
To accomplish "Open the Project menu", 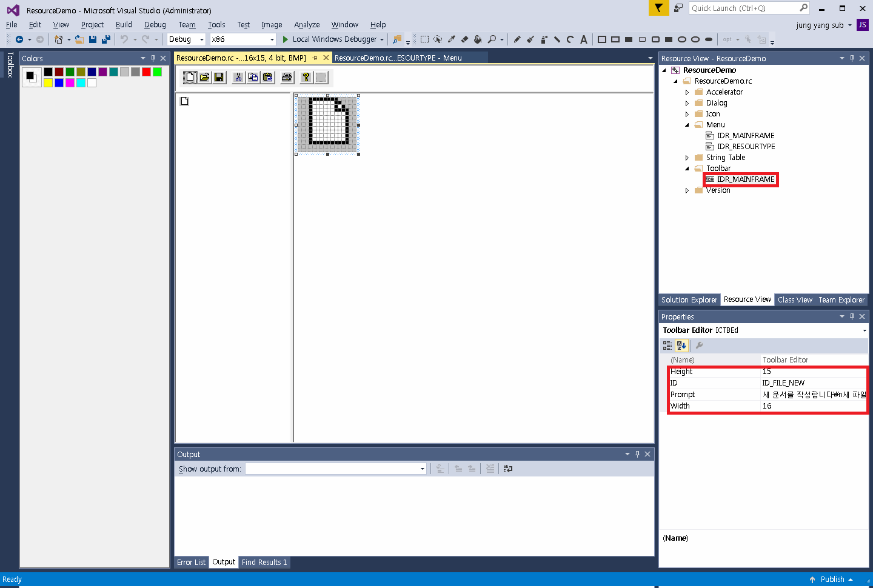I will (92, 25).
